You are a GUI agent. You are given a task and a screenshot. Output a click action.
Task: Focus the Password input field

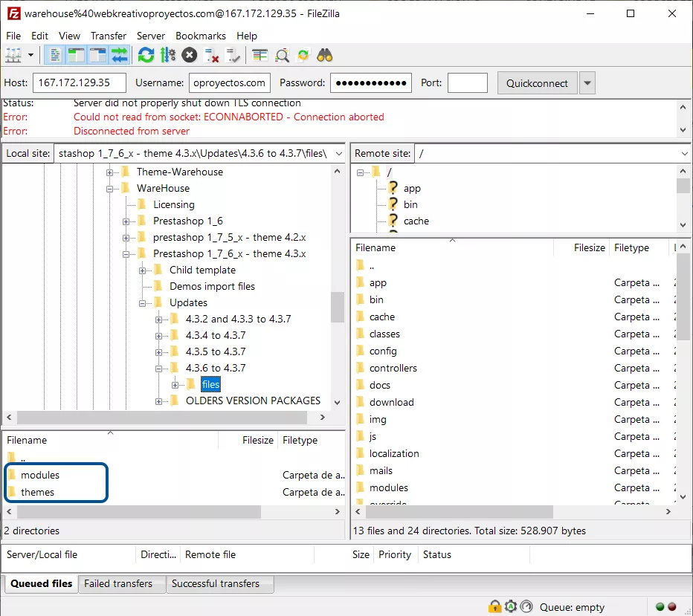point(371,83)
